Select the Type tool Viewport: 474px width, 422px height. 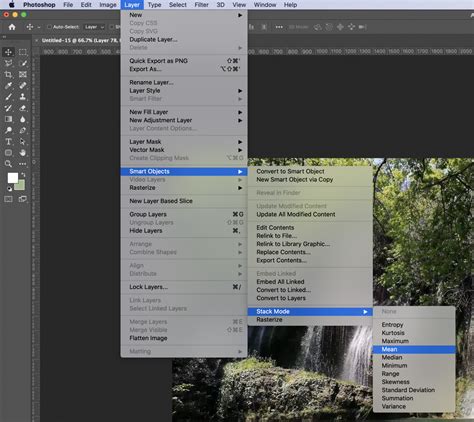pyautogui.click(x=9, y=142)
